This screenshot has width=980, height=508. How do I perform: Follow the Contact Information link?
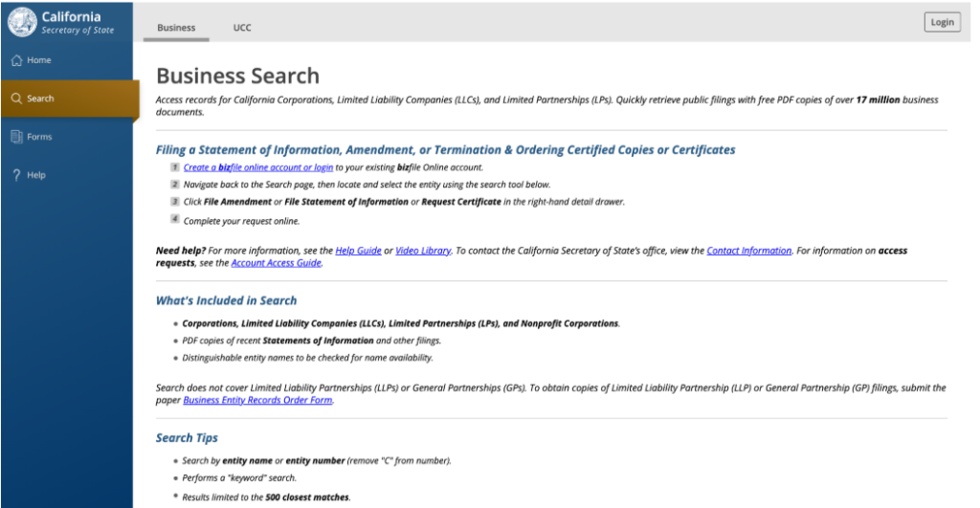[x=748, y=251]
